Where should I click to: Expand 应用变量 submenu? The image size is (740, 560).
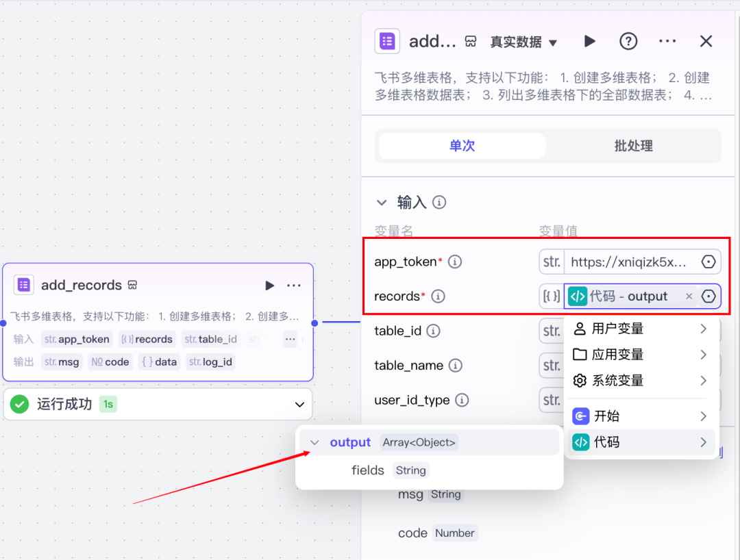(x=641, y=355)
